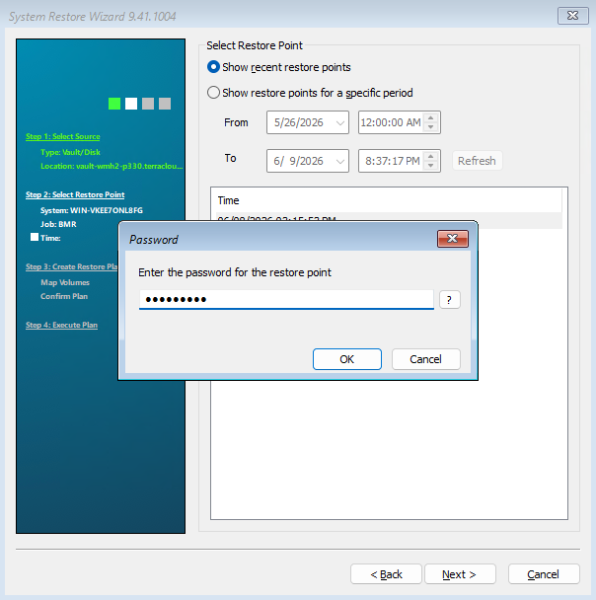
Task: Close the System Restore Wizard window
Action: point(573,16)
